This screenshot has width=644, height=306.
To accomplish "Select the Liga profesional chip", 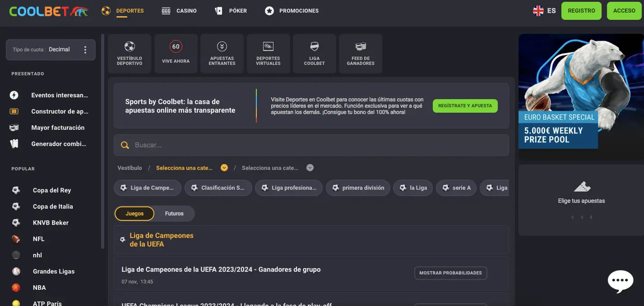I will click(289, 188).
